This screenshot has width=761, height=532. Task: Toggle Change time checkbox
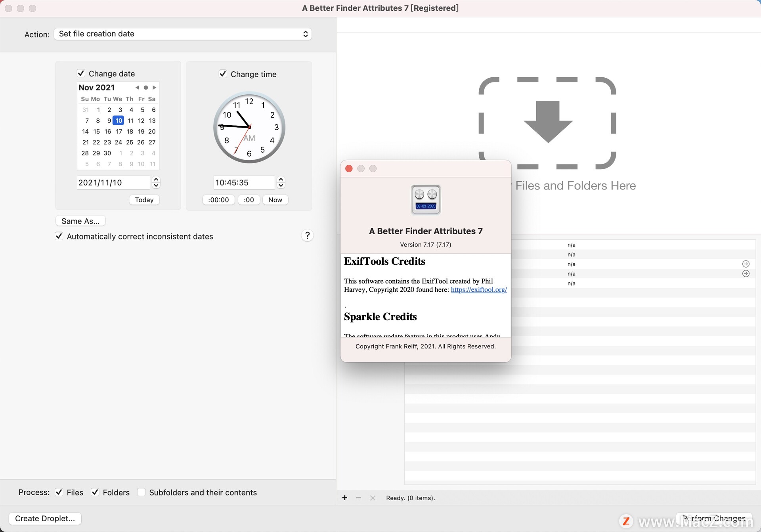(223, 74)
